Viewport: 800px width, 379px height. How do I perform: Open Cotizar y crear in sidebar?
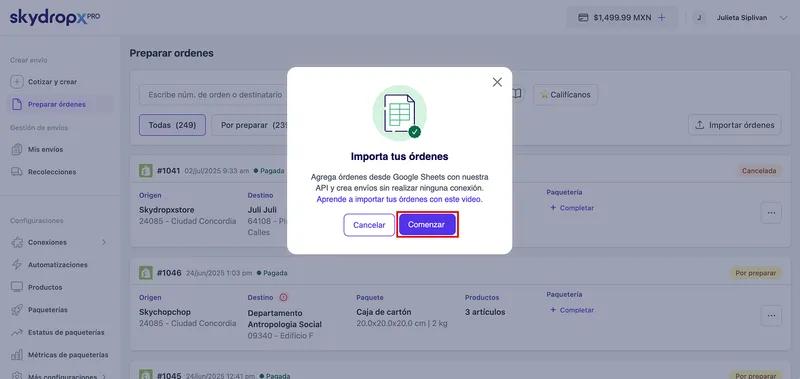(53, 82)
